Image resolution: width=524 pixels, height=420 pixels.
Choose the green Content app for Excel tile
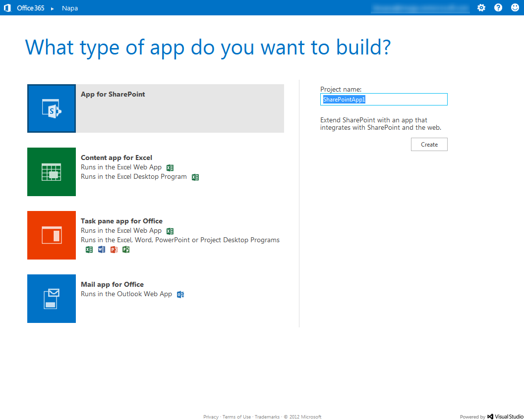pyautogui.click(x=52, y=172)
